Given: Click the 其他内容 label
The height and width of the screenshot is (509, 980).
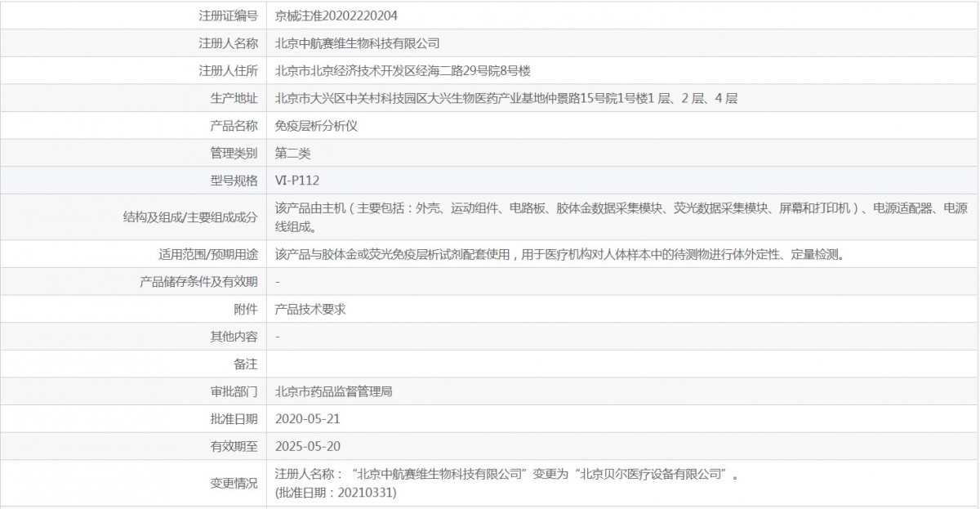Looking at the screenshot, I should coord(234,337).
